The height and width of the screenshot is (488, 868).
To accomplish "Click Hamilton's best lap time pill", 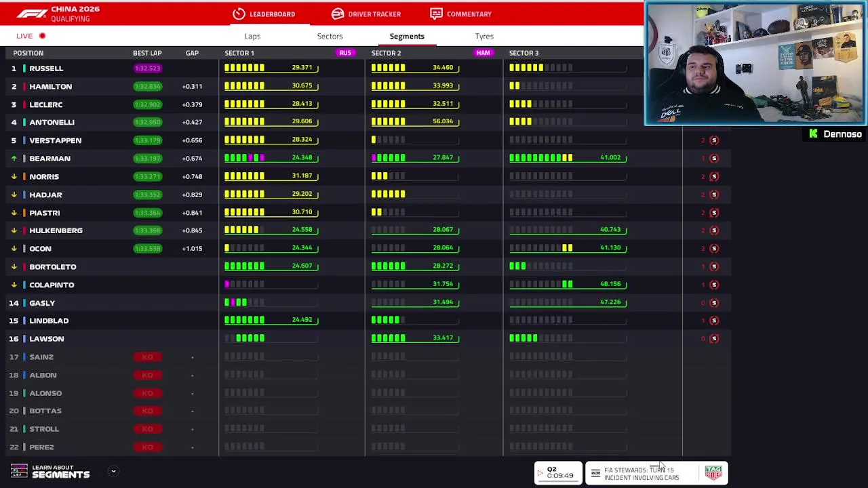I will click(x=147, y=87).
